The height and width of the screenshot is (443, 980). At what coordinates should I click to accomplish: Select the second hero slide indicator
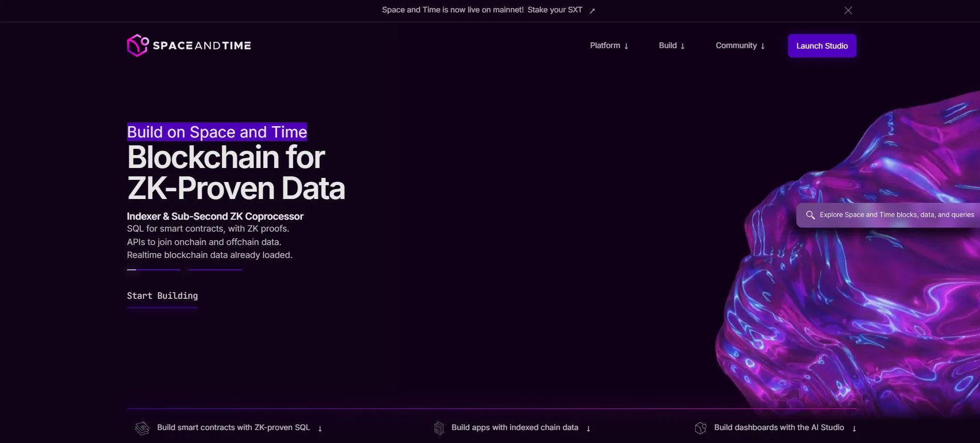215,269
